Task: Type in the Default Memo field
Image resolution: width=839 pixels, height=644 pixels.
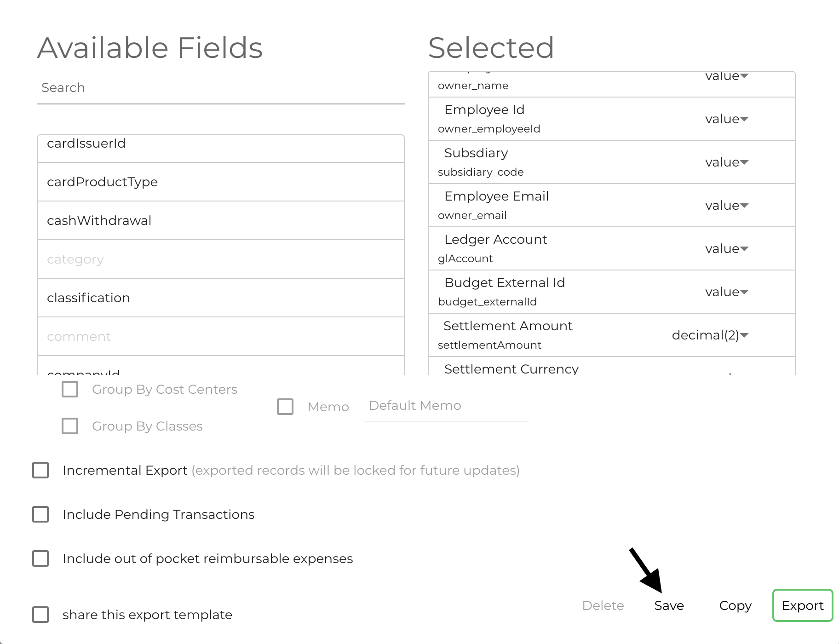Action: [445, 405]
